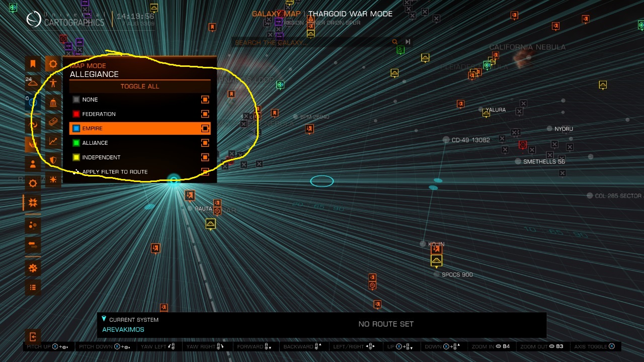Screen dimensions: 644x362
Task: Toggle Apply Filter To Route checkbox
Action: (x=205, y=172)
